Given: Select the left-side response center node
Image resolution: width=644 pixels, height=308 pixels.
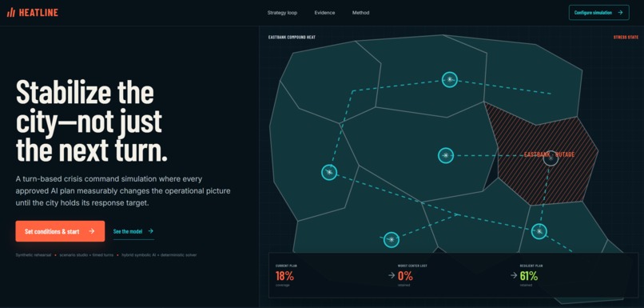Looking at the screenshot, I should pos(329,172).
